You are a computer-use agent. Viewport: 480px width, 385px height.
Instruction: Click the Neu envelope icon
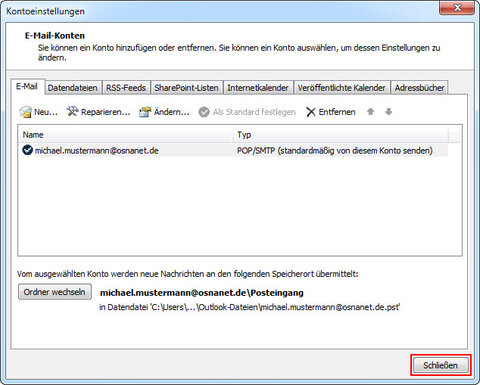coord(25,112)
